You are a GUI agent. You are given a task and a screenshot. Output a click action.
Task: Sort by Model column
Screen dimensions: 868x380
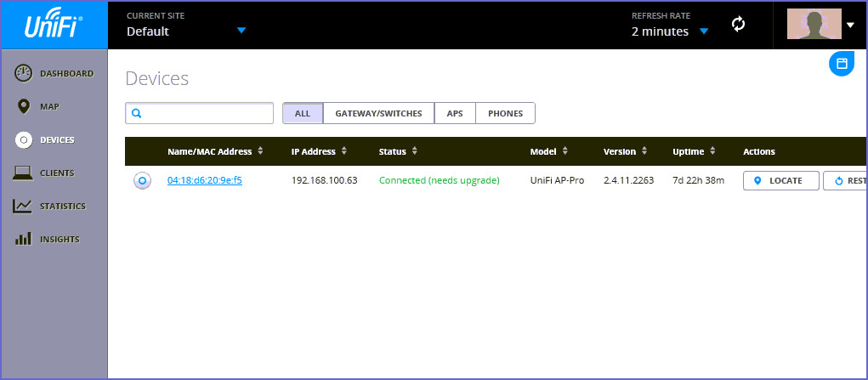pyautogui.click(x=548, y=151)
